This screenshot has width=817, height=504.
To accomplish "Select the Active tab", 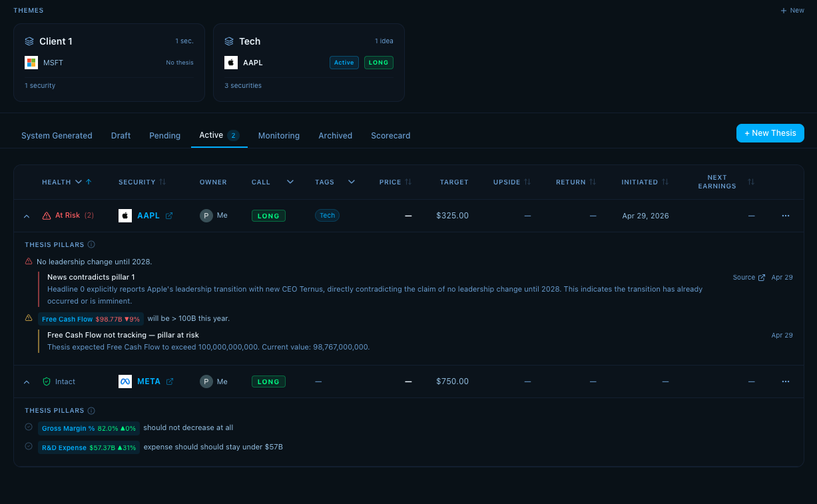I will coord(219,135).
